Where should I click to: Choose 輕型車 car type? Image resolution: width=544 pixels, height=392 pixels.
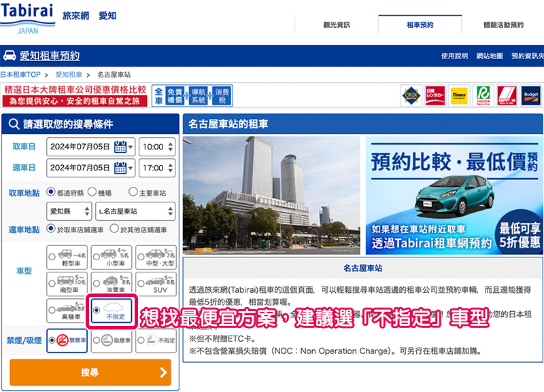[67, 257]
